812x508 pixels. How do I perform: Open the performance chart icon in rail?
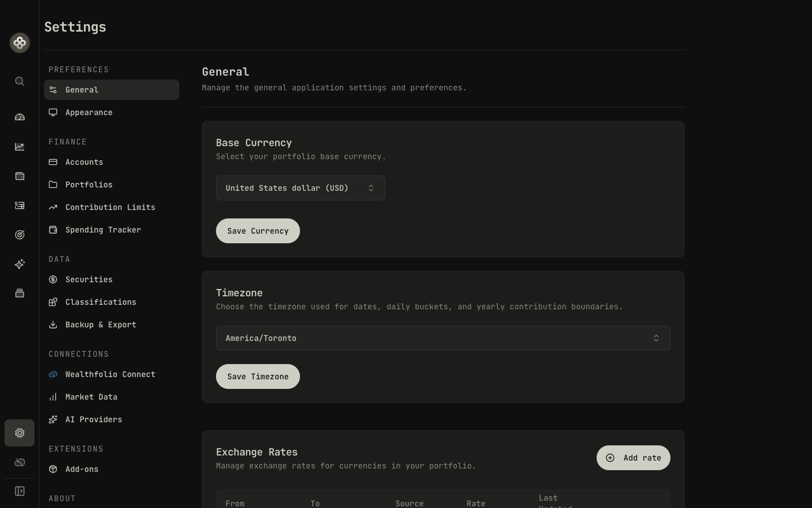pos(20,147)
